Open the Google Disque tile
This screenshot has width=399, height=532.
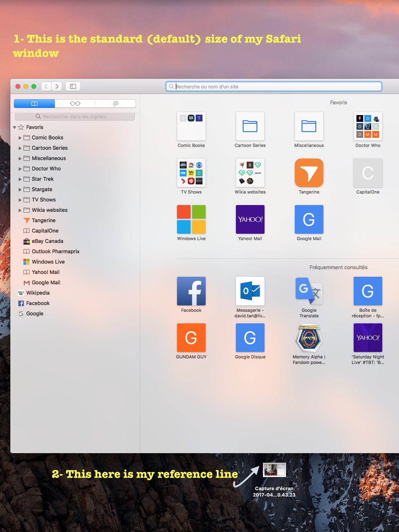250,338
